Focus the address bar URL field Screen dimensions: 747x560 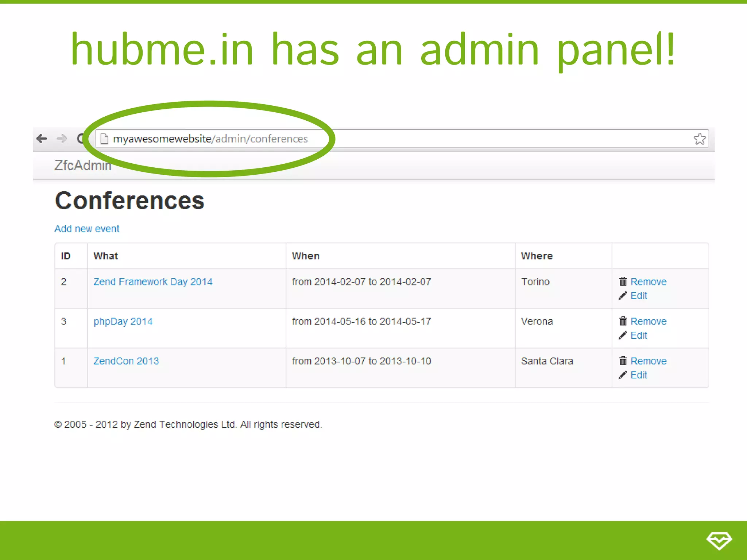[x=402, y=139]
